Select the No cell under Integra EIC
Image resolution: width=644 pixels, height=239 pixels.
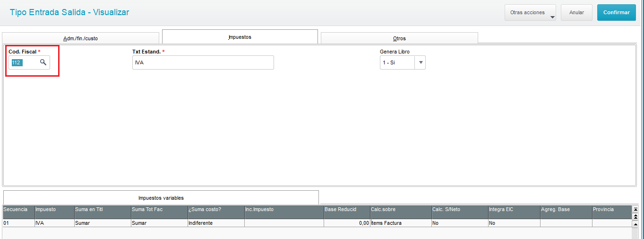click(514, 223)
